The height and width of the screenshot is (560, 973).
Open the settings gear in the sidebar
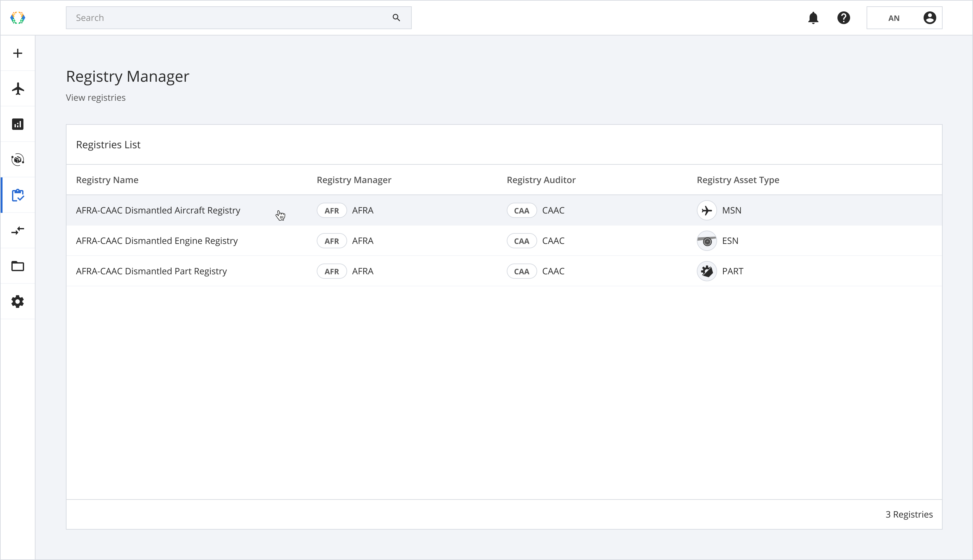pyautogui.click(x=18, y=302)
